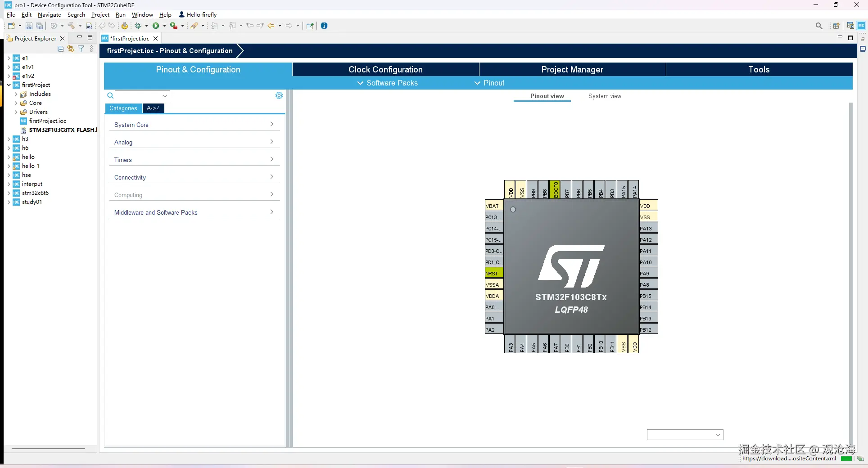Screen dimensions: 868x468
Task: Select the BOOT0 pin on the chip
Action: (x=556, y=189)
